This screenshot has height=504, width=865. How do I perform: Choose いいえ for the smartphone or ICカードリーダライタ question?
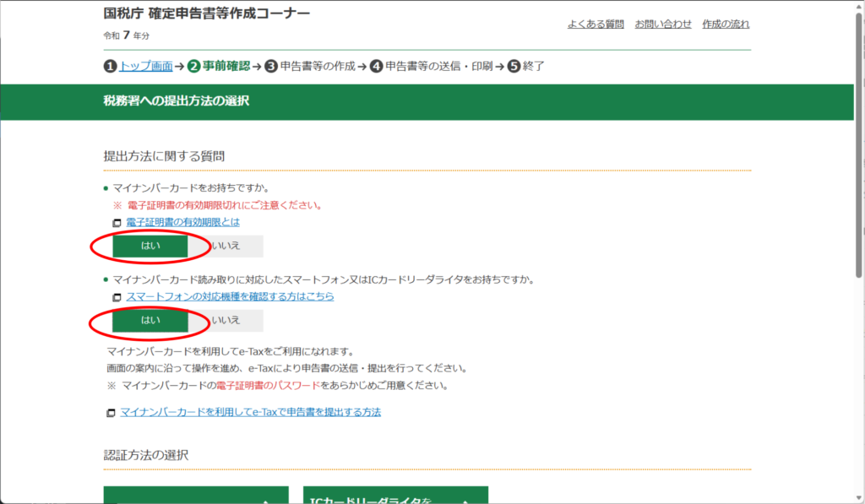(226, 320)
